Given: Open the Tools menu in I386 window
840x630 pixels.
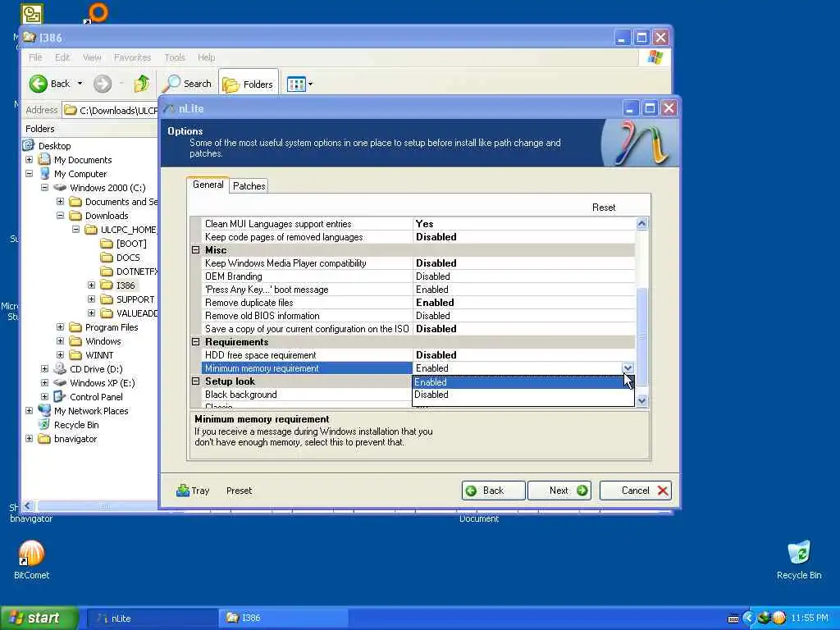Looking at the screenshot, I should 175,57.
